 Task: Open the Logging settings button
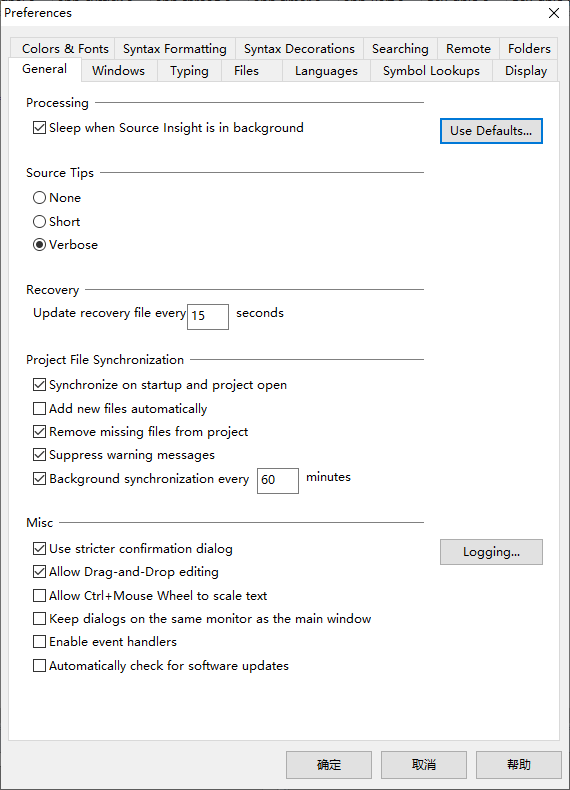[491, 552]
